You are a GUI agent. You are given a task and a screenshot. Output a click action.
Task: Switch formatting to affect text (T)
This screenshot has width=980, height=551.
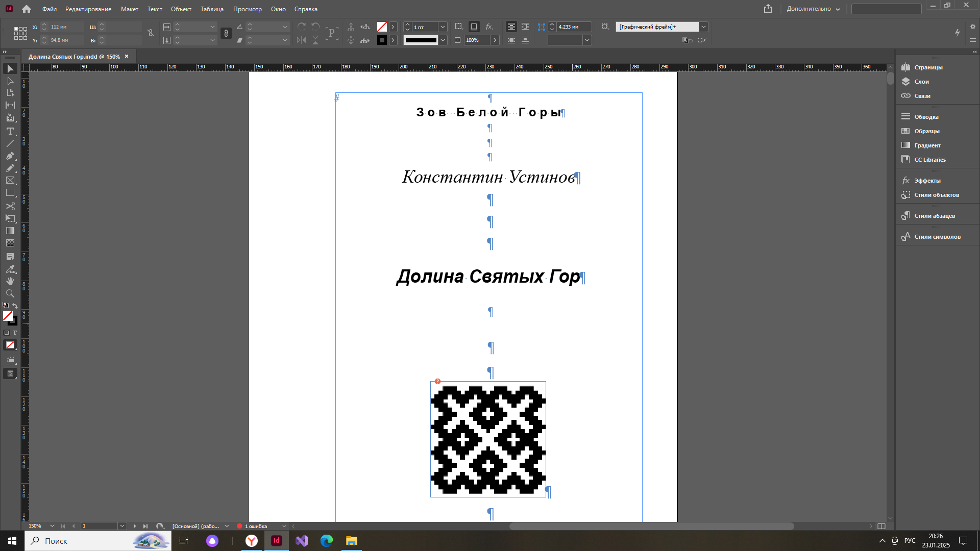(15, 333)
